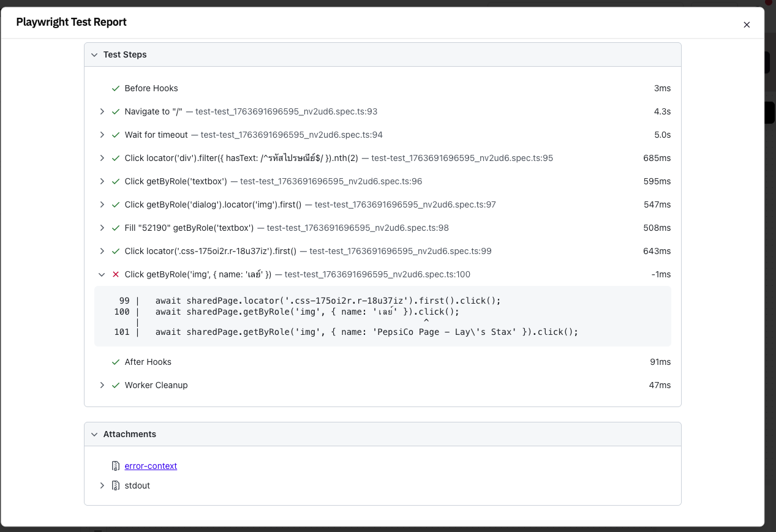Screen dimensions: 776x532
Task: Expand the Fill "52190" textbox step
Action: click(102, 228)
